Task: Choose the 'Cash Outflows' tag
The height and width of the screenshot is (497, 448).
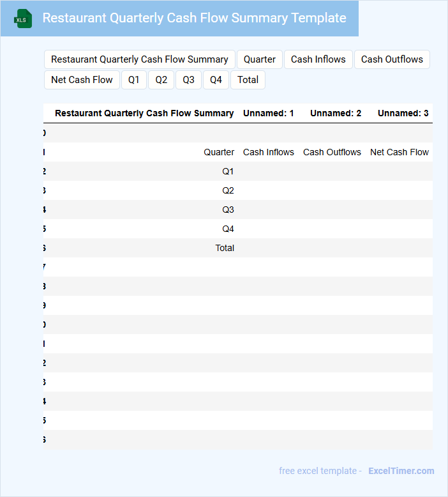Action: tap(392, 59)
